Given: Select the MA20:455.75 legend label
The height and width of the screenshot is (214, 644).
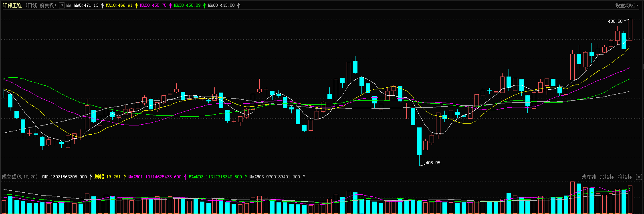Looking at the screenshot, I should (153, 6).
